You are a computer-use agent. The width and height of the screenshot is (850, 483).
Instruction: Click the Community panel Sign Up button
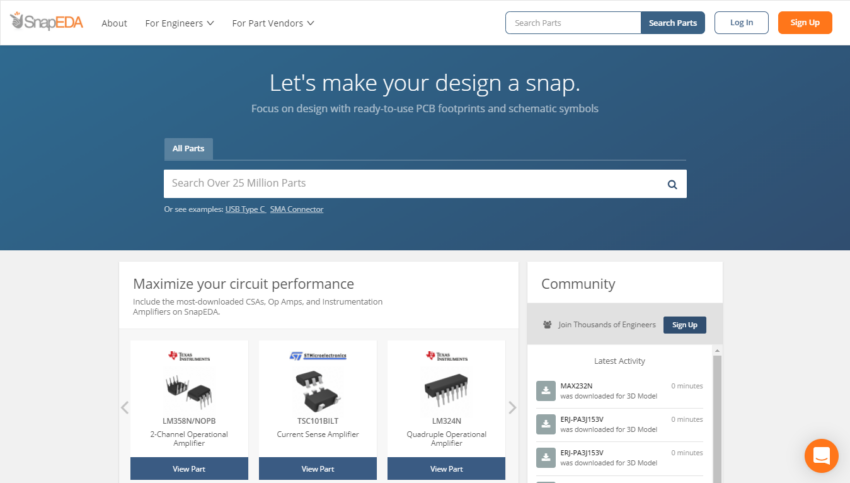[x=685, y=325]
